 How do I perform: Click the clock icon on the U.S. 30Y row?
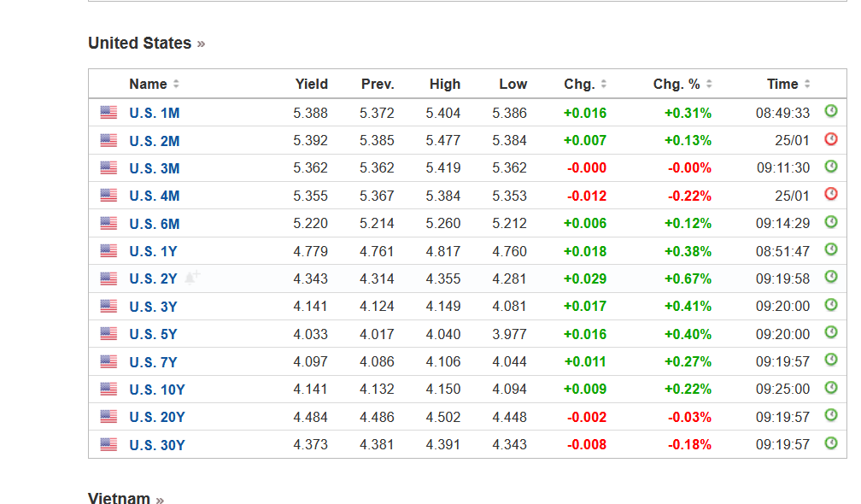pos(831,444)
